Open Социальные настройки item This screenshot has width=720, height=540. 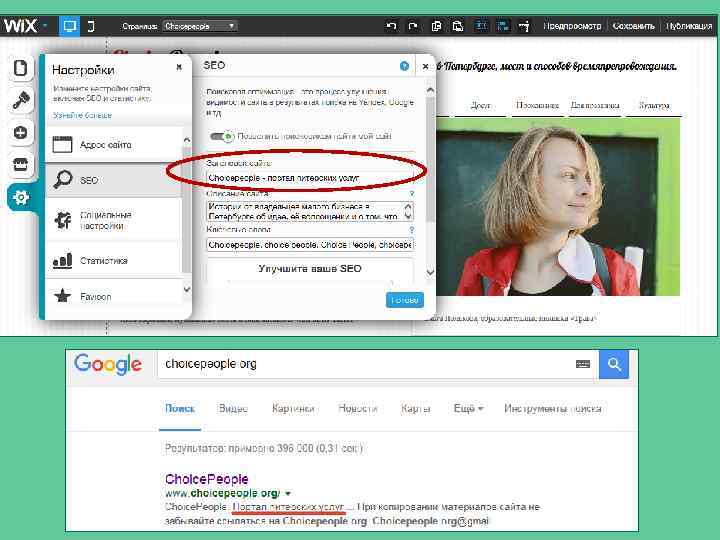pyautogui.click(x=114, y=220)
